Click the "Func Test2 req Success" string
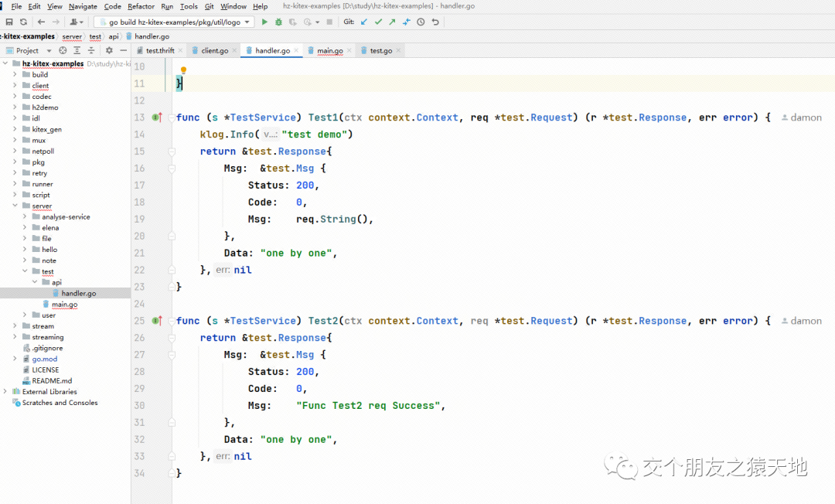 pos(368,406)
